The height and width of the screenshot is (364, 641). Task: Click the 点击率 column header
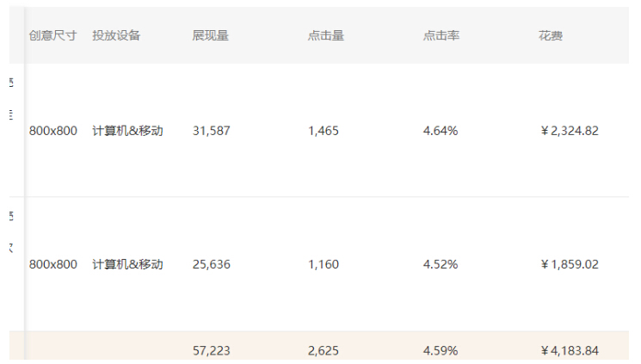coord(441,36)
